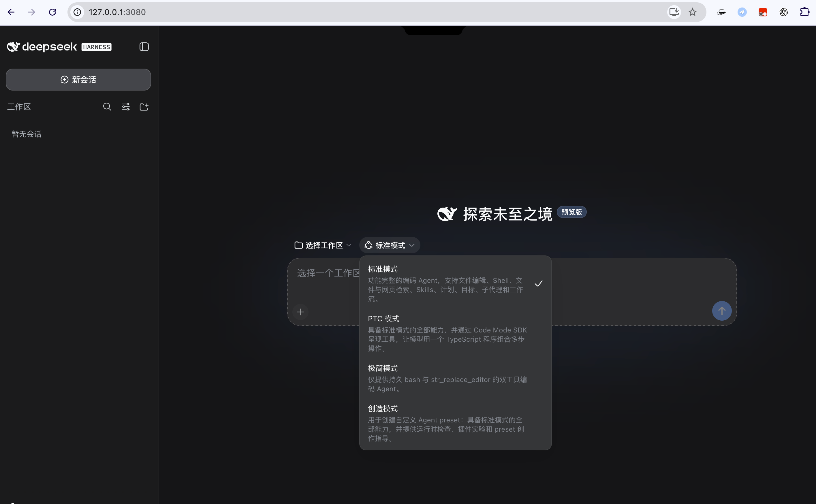
Task: Select 标准模式 in the mode menu
Action: [455, 283]
